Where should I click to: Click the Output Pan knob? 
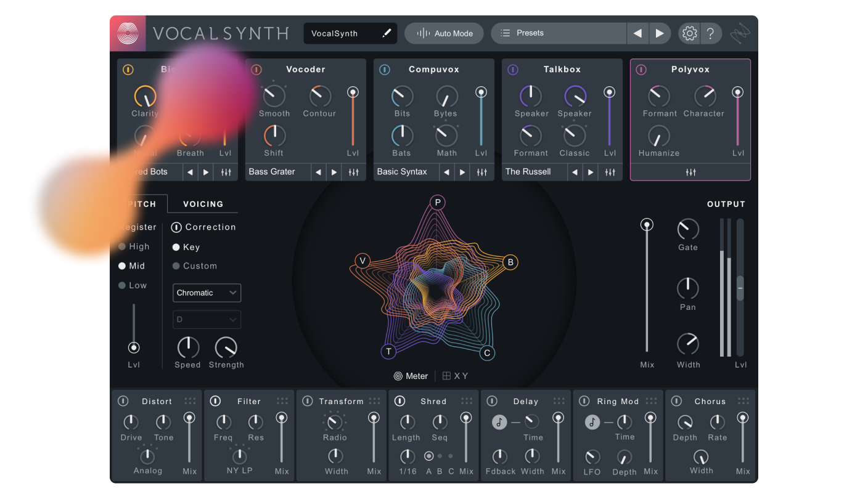(688, 288)
